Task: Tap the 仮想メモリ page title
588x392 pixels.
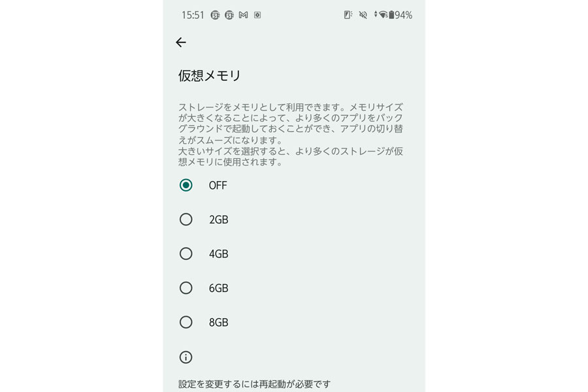Action: click(209, 76)
